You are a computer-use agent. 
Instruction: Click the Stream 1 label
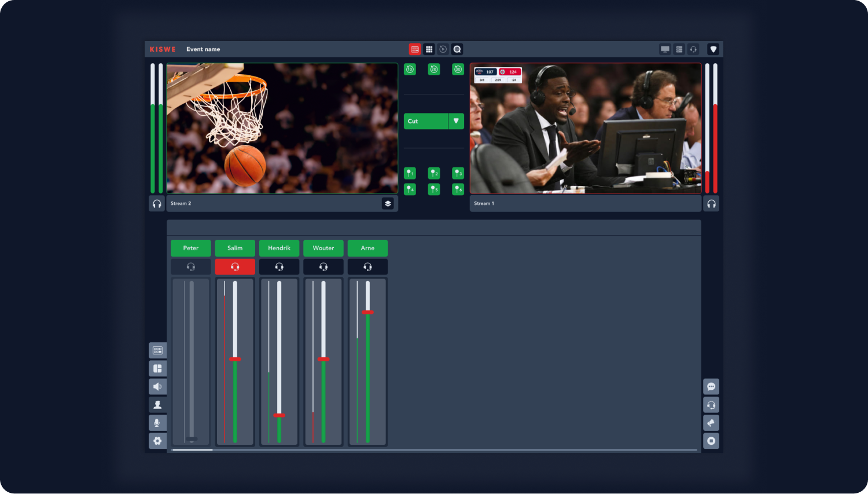[484, 203]
